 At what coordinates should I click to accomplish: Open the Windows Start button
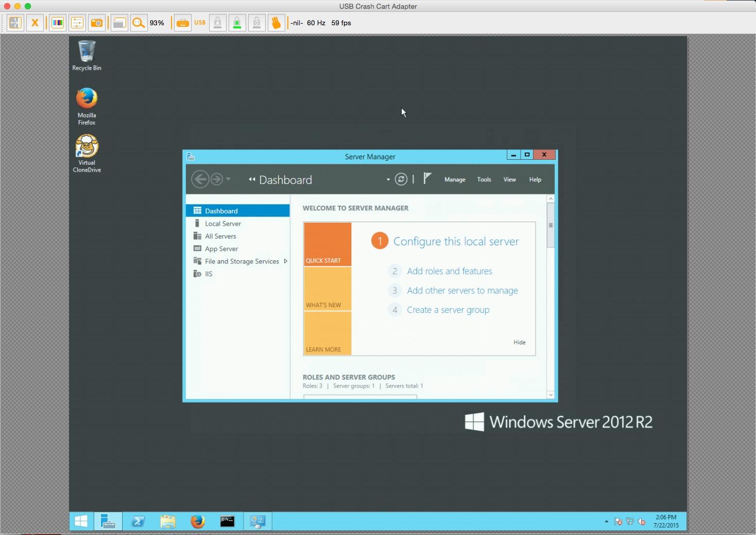point(81,522)
